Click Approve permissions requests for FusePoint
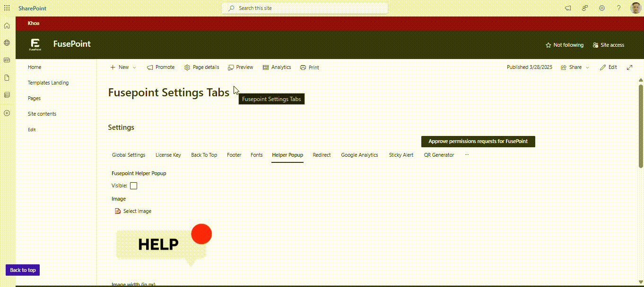The height and width of the screenshot is (287, 644). point(478,141)
